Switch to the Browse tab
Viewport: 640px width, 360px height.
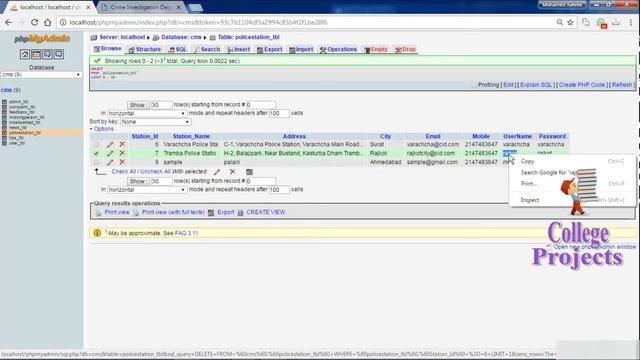[108, 49]
